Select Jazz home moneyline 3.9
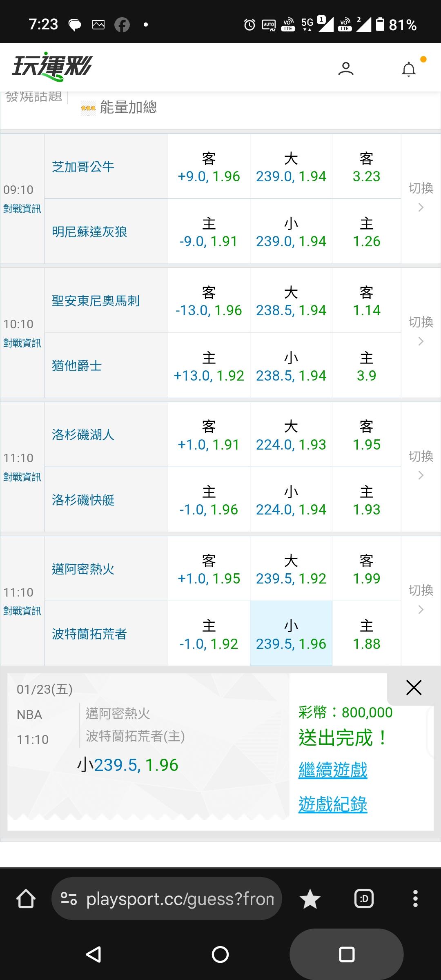This screenshot has width=441, height=980. (x=366, y=366)
